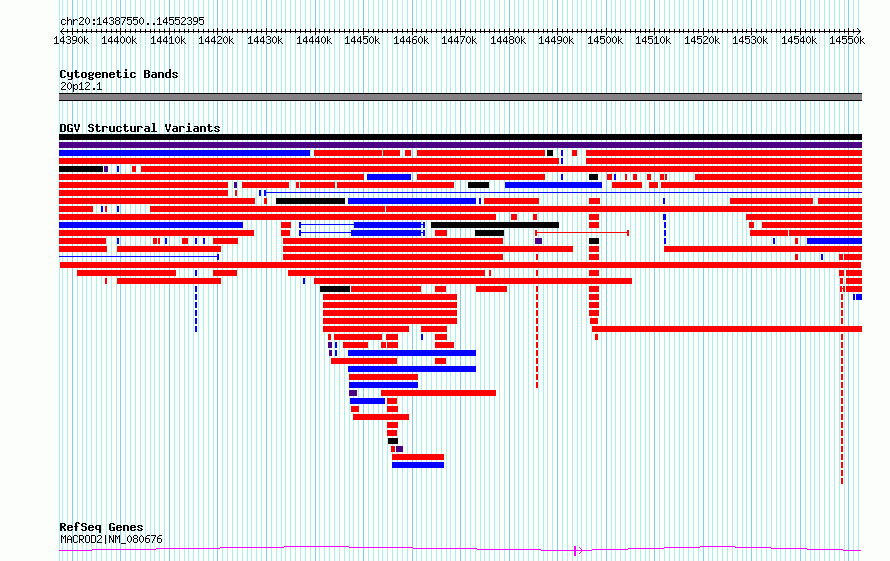
Task: Click the 14540k ruler label
Action: click(799, 40)
